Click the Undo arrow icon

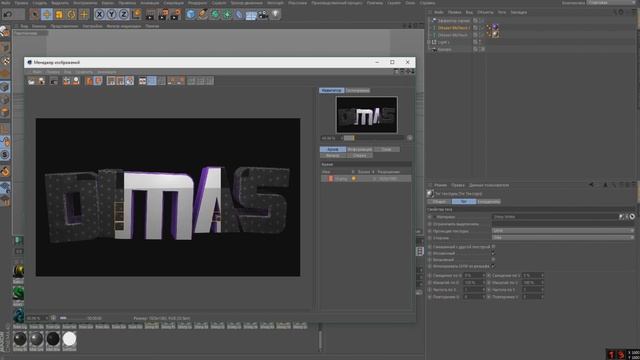(x=7, y=15)
